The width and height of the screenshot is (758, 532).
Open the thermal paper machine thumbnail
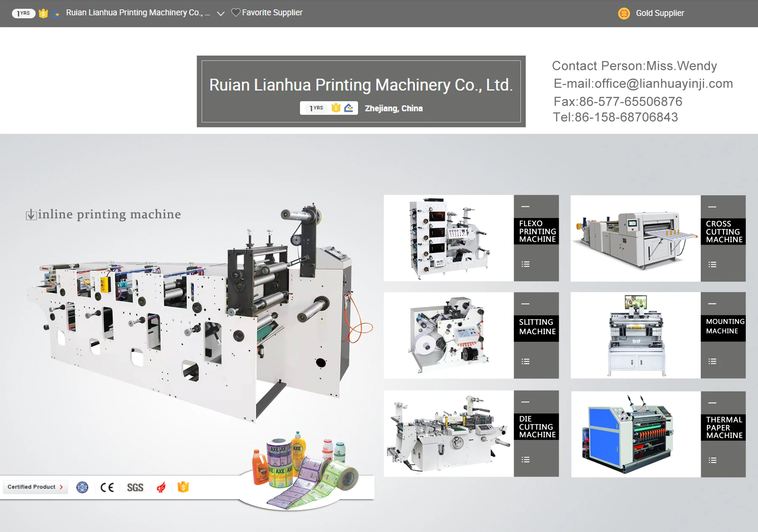[636, 434]
